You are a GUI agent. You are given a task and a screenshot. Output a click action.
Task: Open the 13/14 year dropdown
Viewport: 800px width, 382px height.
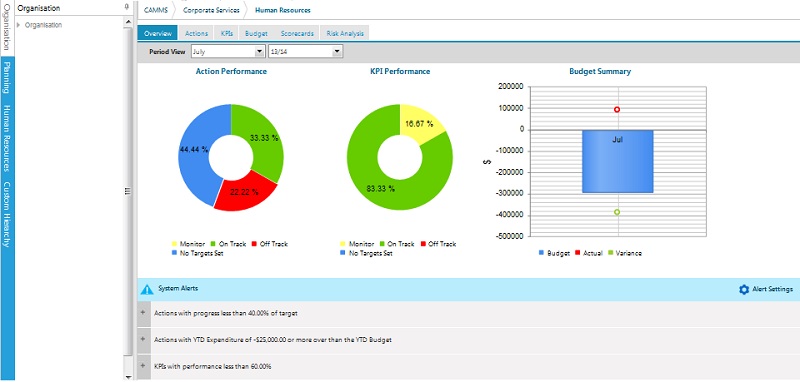pyautogui.click(x=337, y=52)
